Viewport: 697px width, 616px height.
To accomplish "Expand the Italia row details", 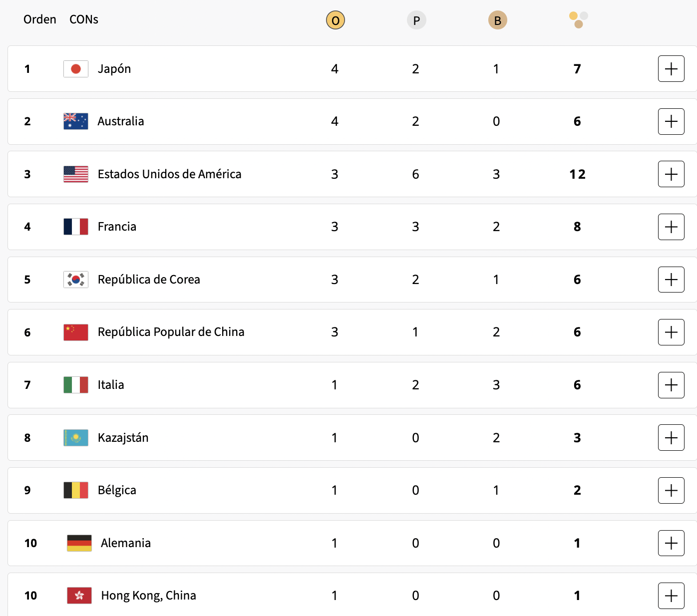I will [x=671, y=385].
